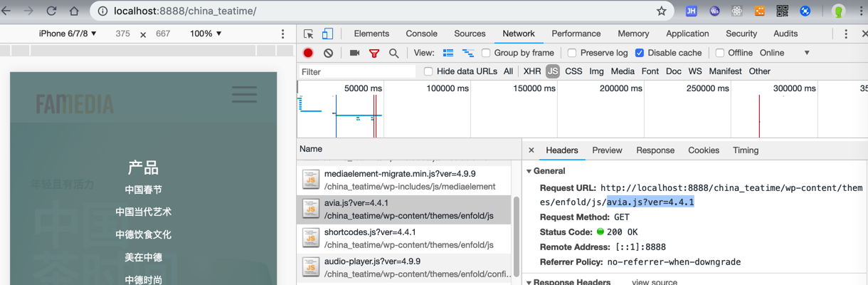The height and width of the screenshot is (285, 868).
Task: Reload the page
Action: point(51,11)
